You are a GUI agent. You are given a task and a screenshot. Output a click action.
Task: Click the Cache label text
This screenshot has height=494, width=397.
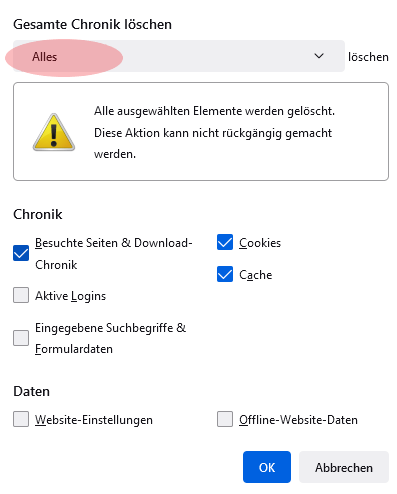pos(256,275)
